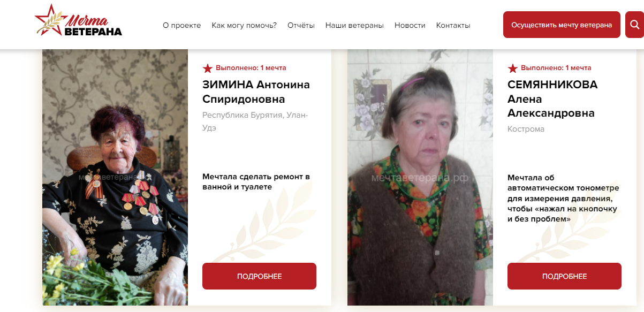The width and height of the screenshot is (644, 312).
Task: Open the Новости page
Action: (410, 25)
